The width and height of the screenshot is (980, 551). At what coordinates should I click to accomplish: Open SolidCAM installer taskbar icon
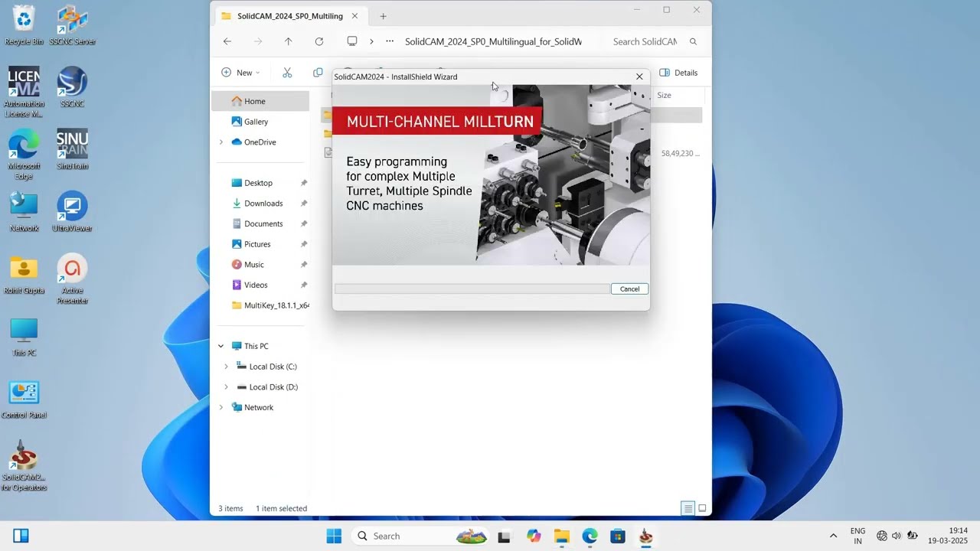[x=646, y=536]
